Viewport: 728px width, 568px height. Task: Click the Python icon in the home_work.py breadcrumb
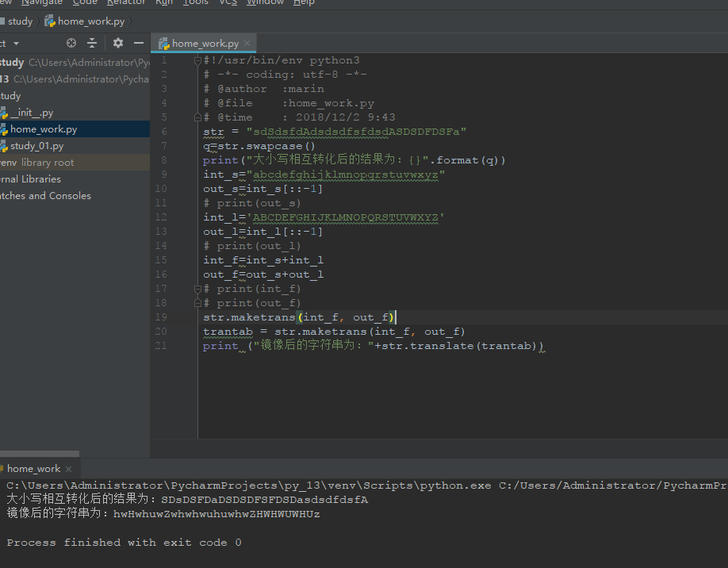(x=50, y=21)
